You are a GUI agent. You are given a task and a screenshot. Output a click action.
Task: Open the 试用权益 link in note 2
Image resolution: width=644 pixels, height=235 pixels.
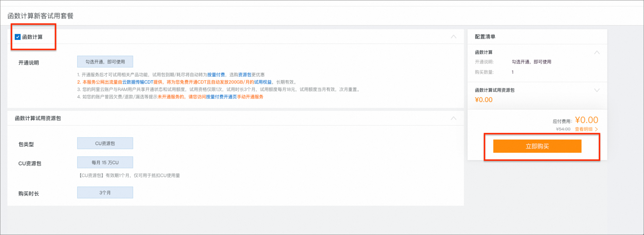tap(263, 82)
